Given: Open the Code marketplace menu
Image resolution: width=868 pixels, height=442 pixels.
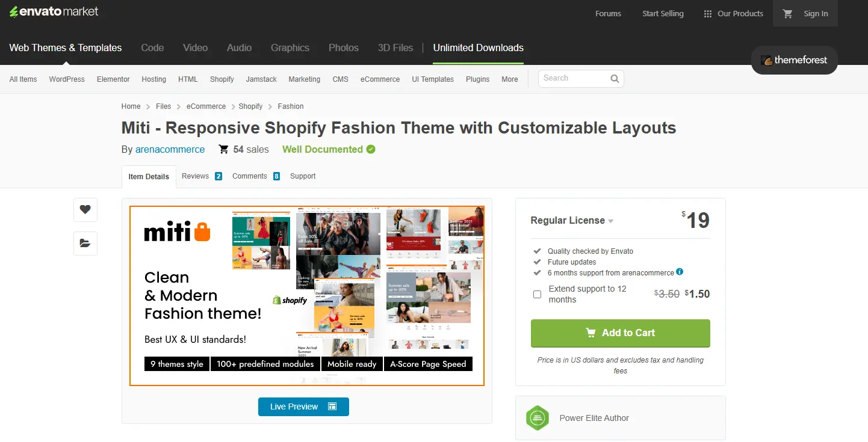Looking at the screenshot, I should tap(152, 48).
